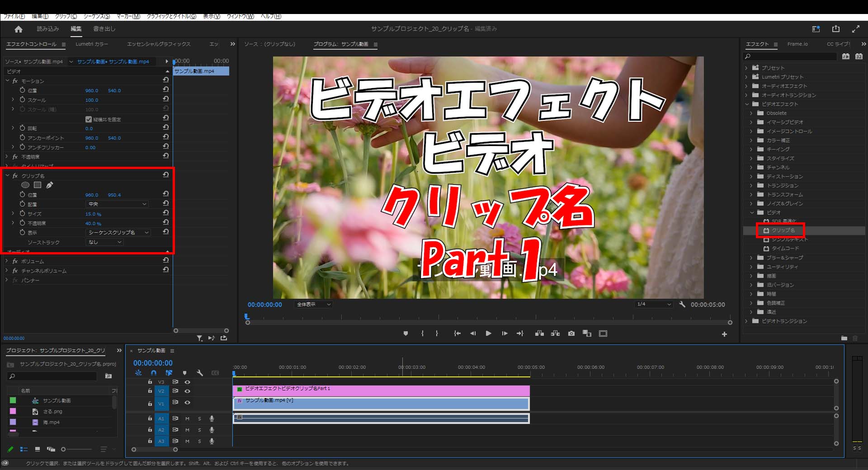
Task: Toggle snap in timeline magnet icon
Action: pos(154,373)
